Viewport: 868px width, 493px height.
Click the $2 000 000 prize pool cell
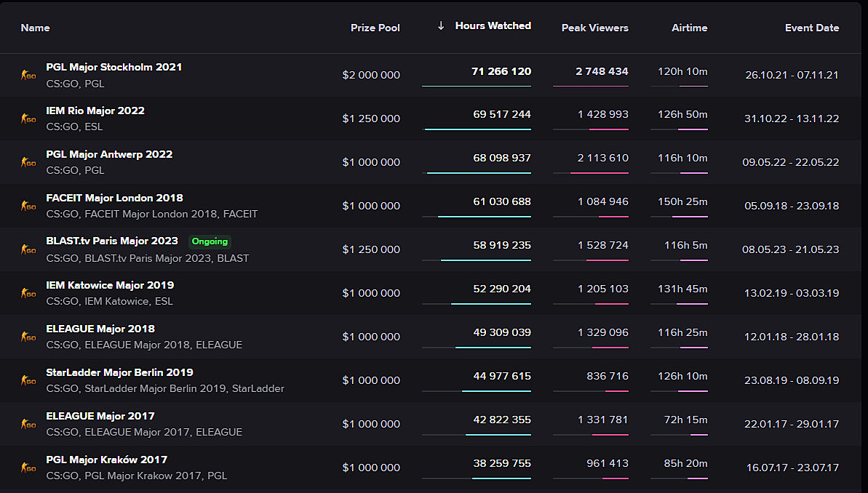[371, 75]
